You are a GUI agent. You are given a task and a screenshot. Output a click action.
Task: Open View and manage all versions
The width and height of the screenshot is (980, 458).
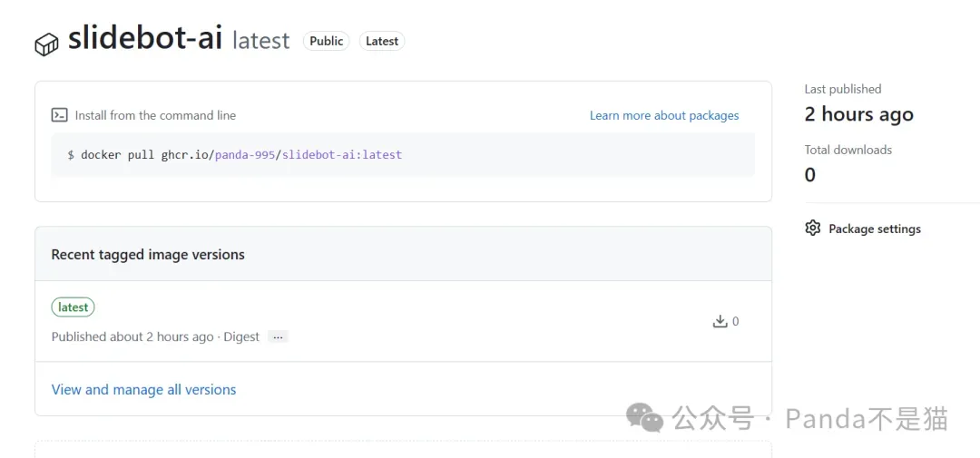[x=143, y=389]
